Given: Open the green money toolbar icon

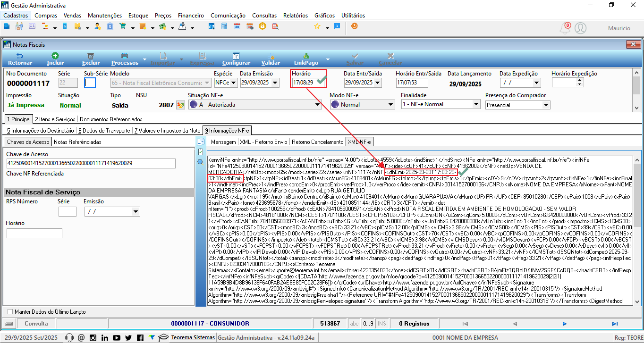Looking at the screenshot, I should tap(162, 26).
